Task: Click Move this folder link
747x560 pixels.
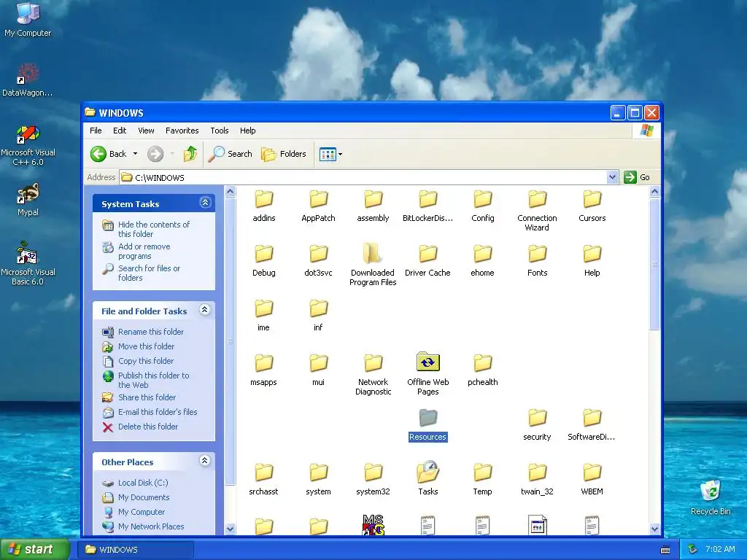Action: pyautogui.click(x=146, y=346)
